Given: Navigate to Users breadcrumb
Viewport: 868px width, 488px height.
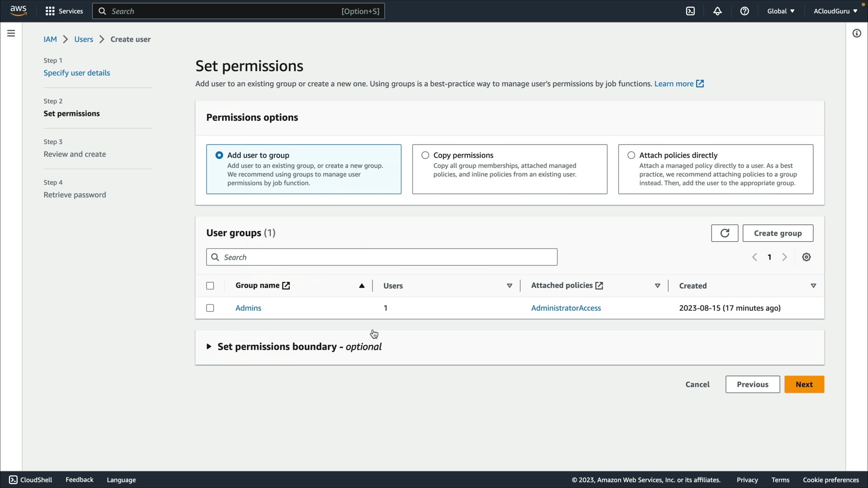Looking at the screenshot, I should pos(84,39).
